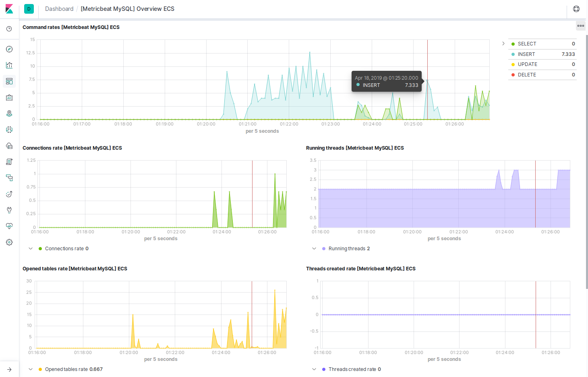This screenshot has width=588, height=377.
Task: Open Discover via compass icon
Action: coord(9,49)
